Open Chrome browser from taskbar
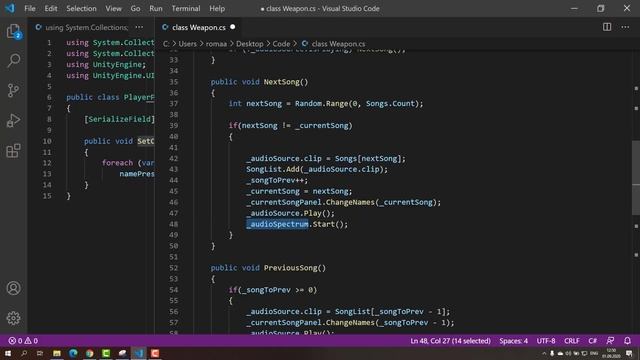This screenshot has width=640, height=360. pos(89,353)
